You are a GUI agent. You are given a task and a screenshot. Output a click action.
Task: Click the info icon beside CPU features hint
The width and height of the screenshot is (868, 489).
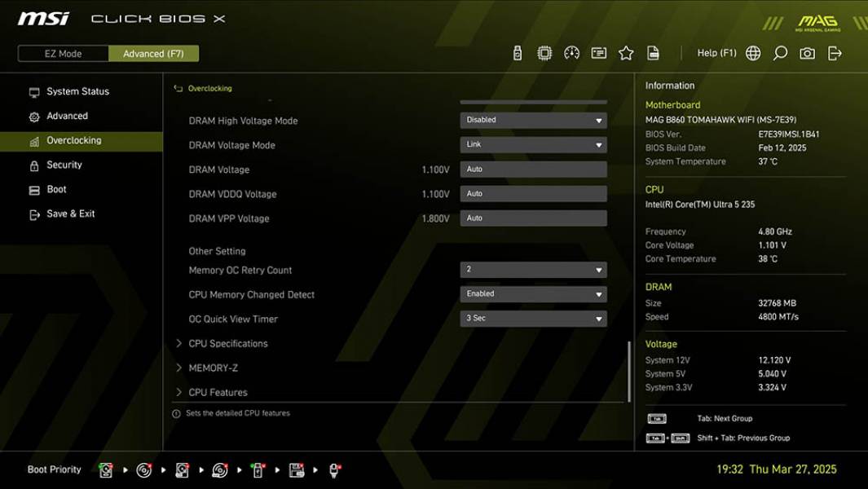pyautogui.click(x=176, y=414)
